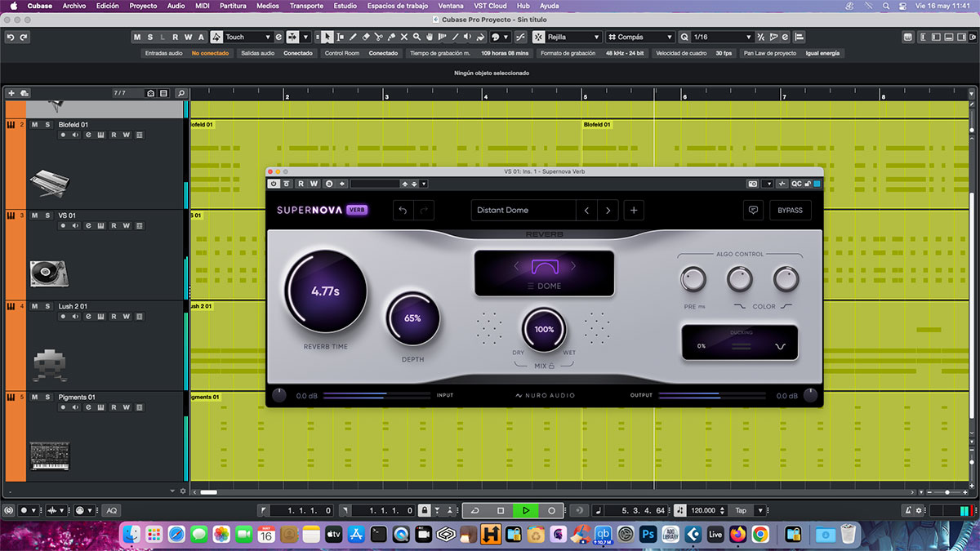Click the Reverb Time knob showing 4.77s
980x551 pixels.
tap(326, 291)
